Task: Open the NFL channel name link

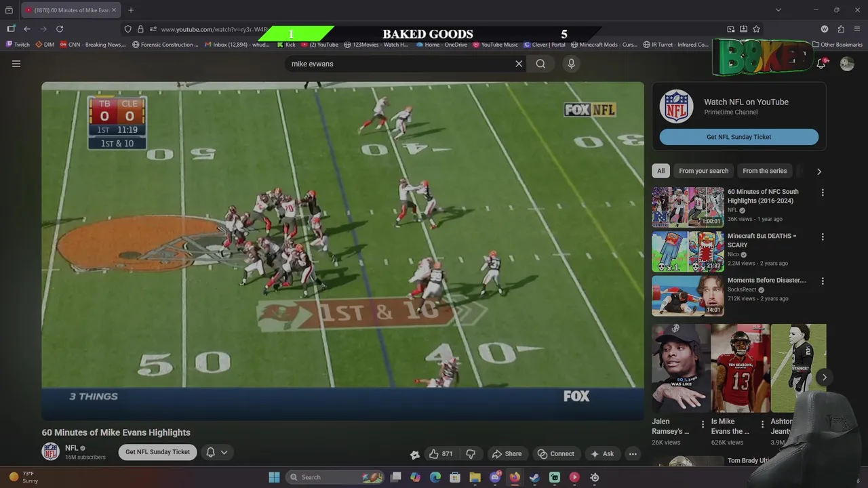Action: click(x=71, y=448)
